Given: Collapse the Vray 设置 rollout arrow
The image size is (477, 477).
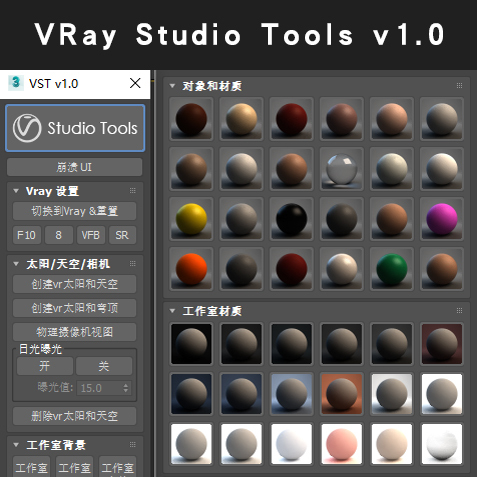Looking at the screenshot, I should [x=16, y=191].
